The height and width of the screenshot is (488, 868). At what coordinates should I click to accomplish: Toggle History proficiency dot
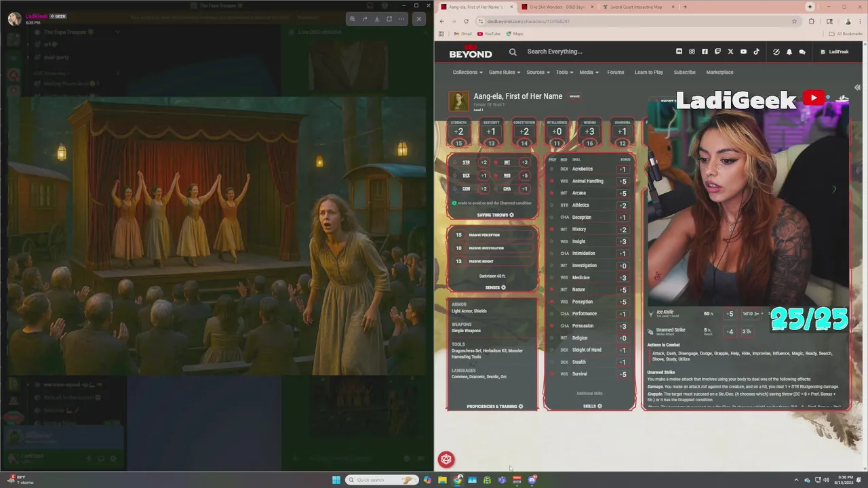pyautogui.click(x=551, y=229)
